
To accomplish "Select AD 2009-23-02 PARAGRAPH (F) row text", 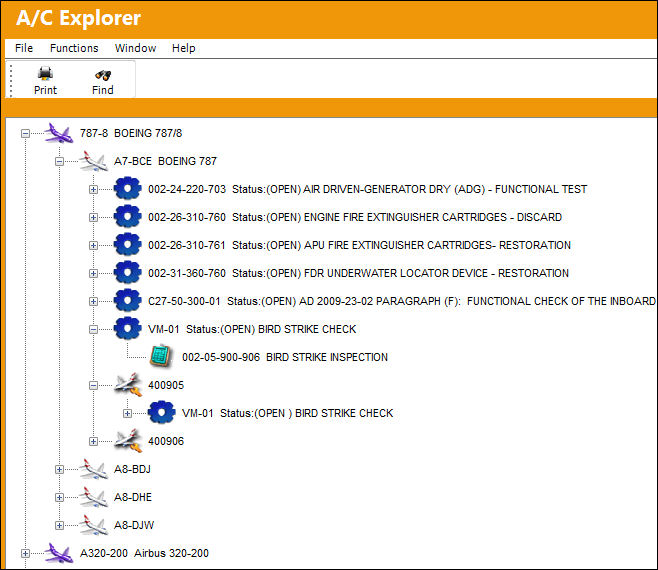I will point(402,301).
